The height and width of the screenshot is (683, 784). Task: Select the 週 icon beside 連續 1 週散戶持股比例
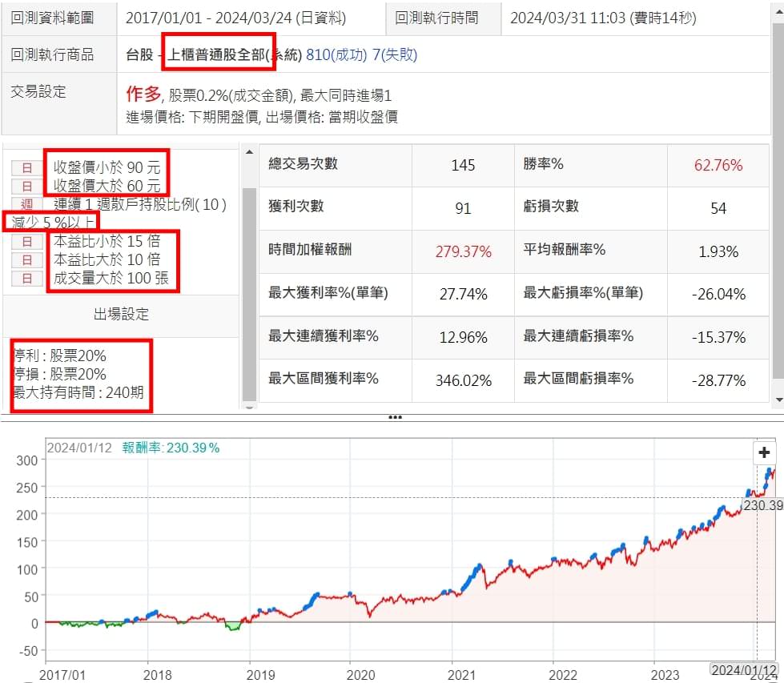(x=26, y=205)
